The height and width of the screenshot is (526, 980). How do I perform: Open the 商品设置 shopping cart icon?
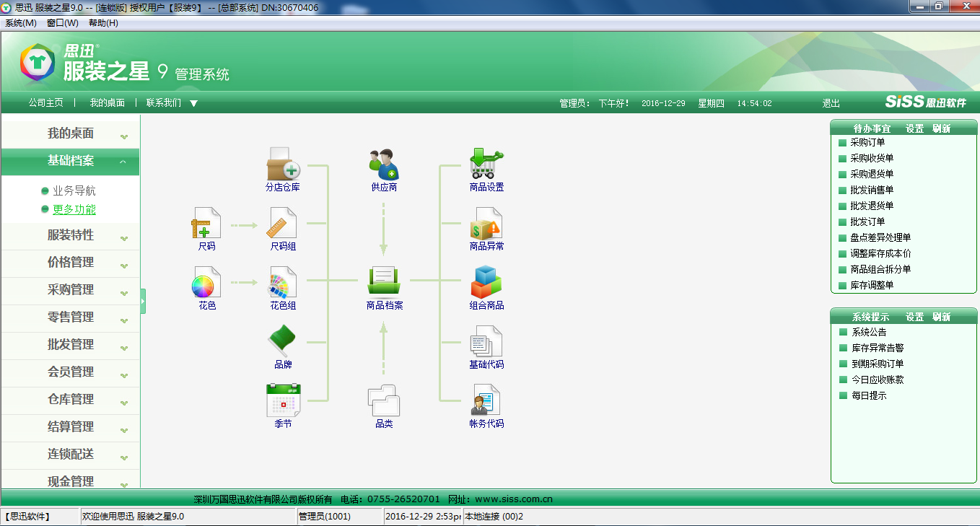click(486, 164)
